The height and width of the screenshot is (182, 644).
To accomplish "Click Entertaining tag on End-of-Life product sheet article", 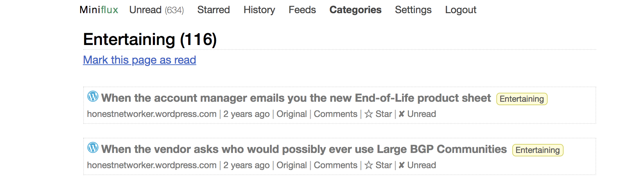I will coord(522,99).
